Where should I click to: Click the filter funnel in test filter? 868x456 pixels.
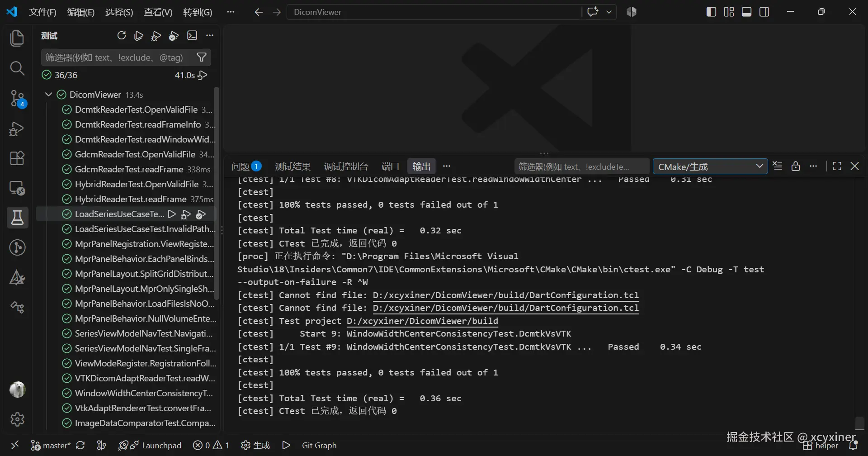[202, 57]
